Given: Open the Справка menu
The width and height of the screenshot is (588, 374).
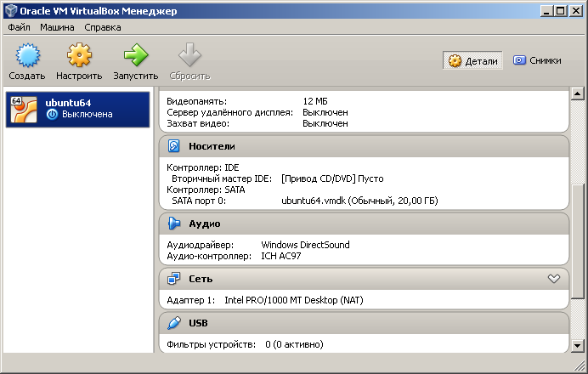Looking at the screenshot, I should click(x=102, y=27).
